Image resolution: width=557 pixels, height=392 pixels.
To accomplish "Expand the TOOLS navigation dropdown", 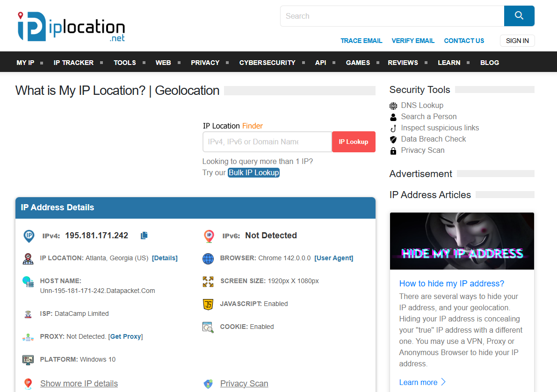I will 125,62.
